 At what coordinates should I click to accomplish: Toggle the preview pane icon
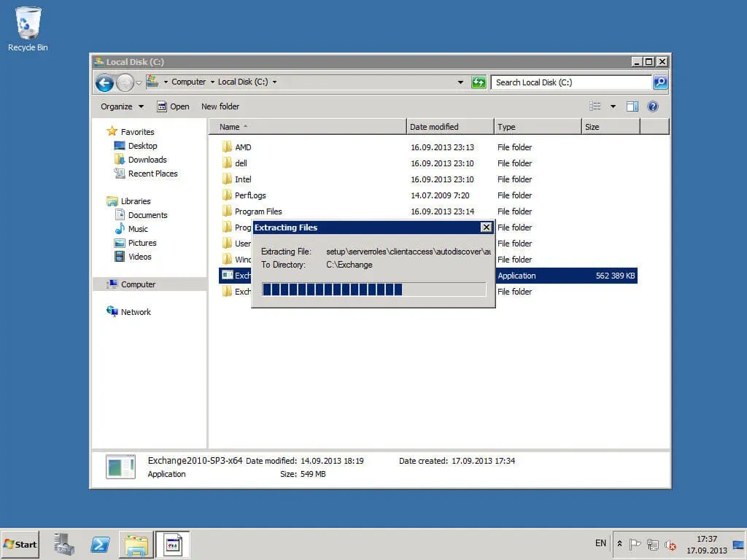pos(632,106)
